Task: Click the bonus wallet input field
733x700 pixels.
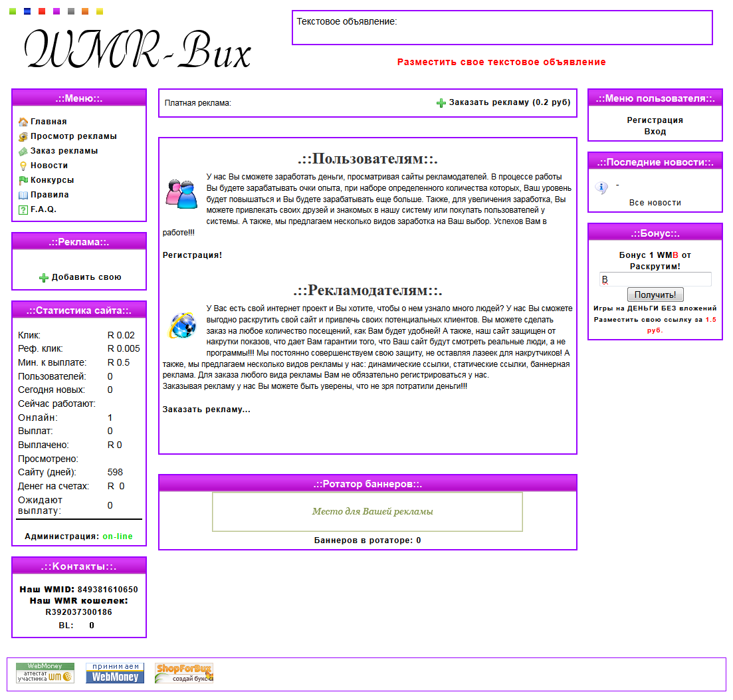Action: coord(655,279)
